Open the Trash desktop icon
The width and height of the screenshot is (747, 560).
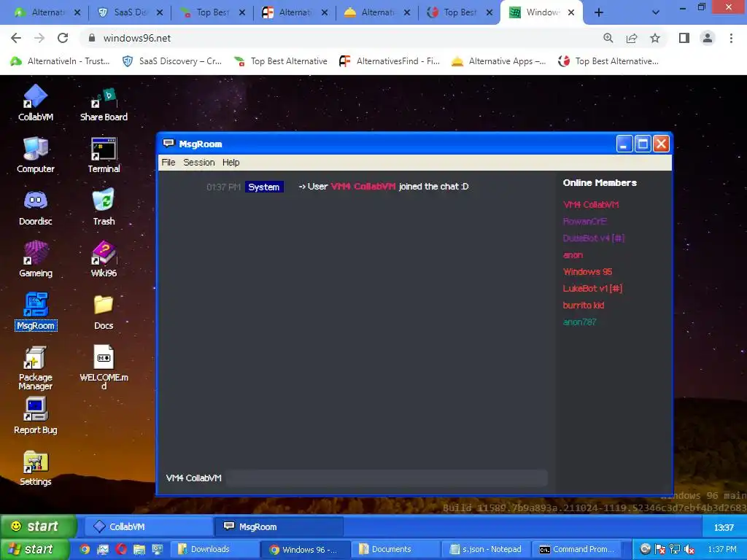click(104, 208)
